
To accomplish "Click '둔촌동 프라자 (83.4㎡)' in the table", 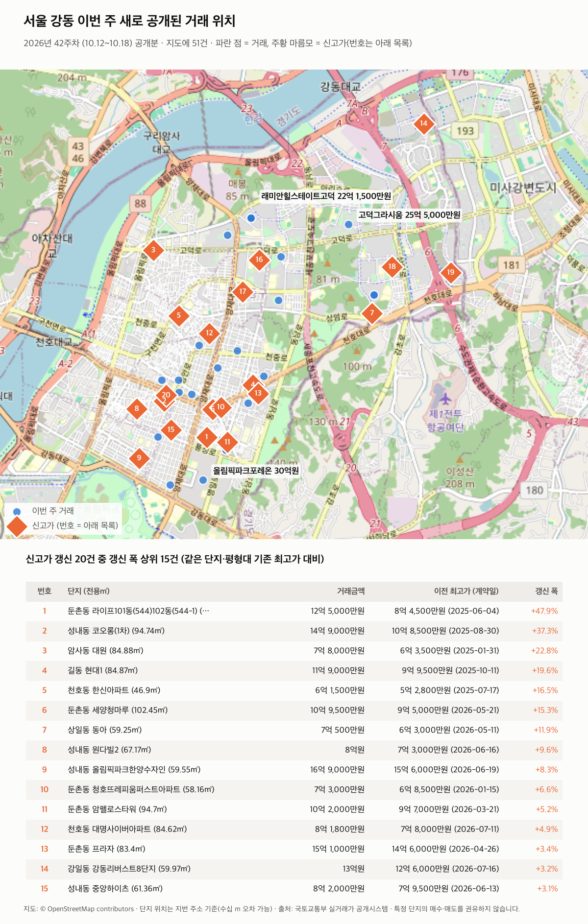I will [106, 849].
